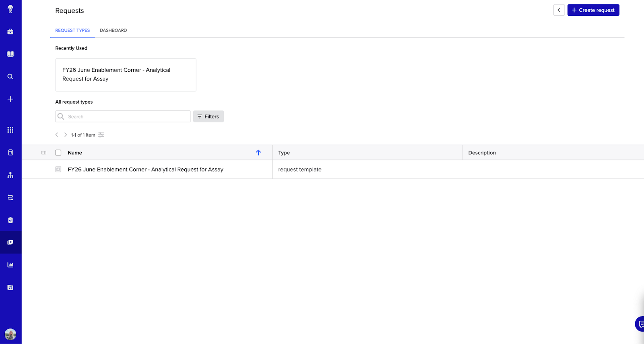644x344 pixels.
Task: Select the Request Types tab
Action: tap(72, 30)
